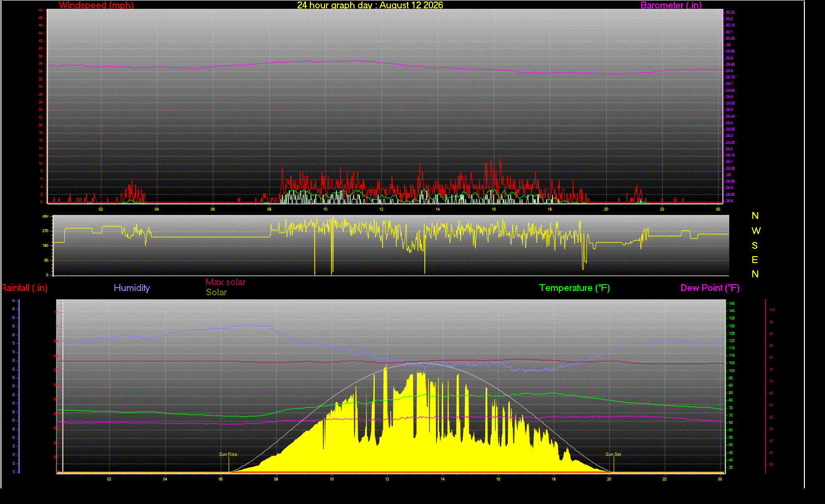Click the 90 degree axis label
Screen dimensions: 825x504
coord(47,260)
